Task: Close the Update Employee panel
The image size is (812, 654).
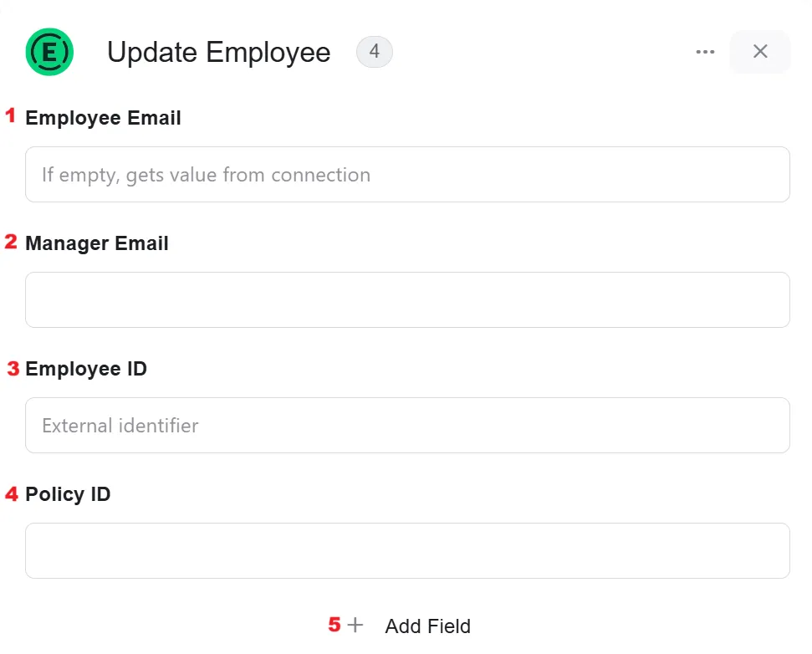Action: [x=759, y=51]
